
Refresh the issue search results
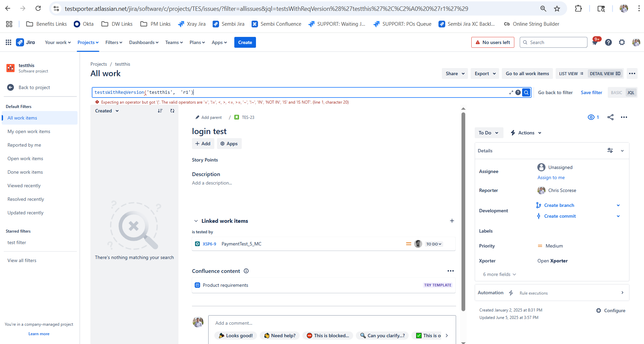click(x=172, y=111)
